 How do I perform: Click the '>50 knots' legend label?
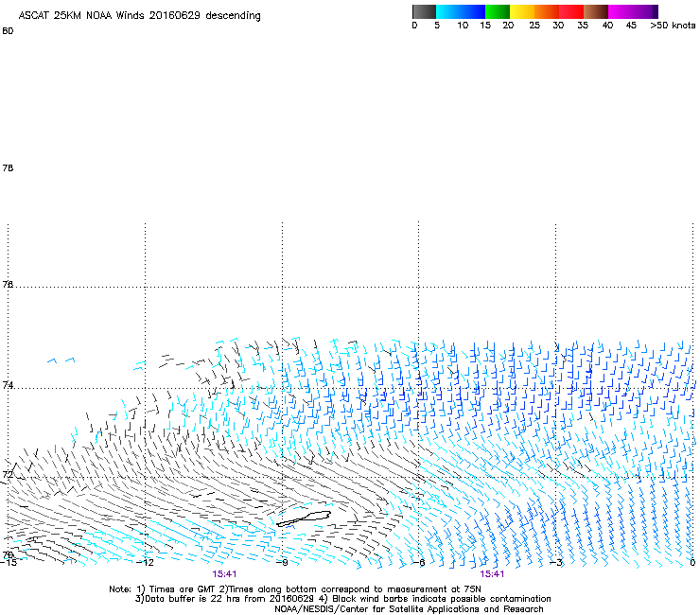coord(673,26)
